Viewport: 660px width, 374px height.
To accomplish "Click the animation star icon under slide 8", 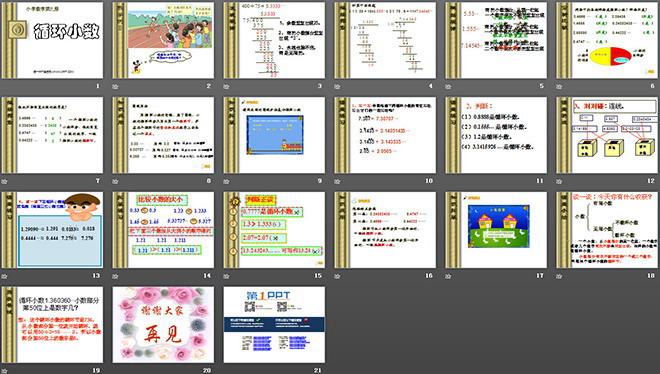I will (115, 181).
